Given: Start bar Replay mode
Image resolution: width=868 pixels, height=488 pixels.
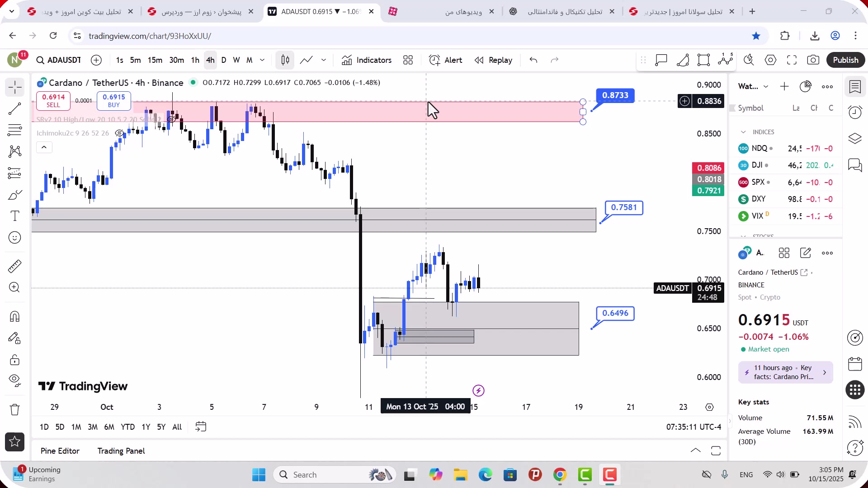Looking at the screenshot, I should (493, 60).
